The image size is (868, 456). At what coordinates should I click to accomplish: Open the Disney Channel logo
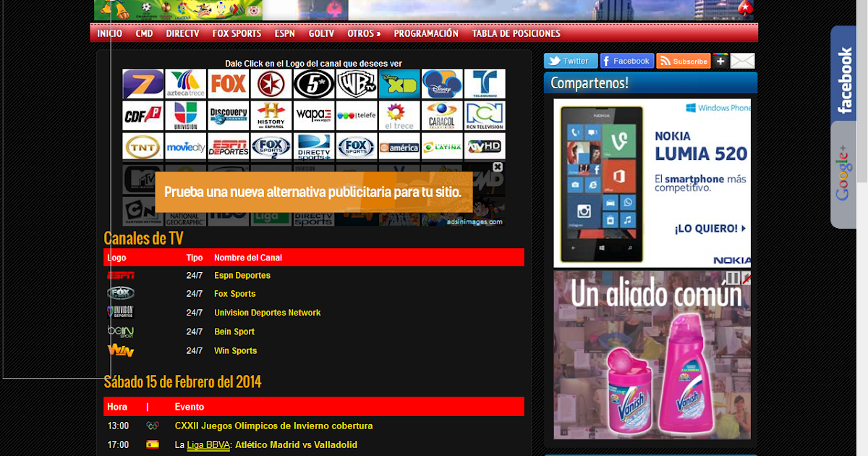point(442,84)
